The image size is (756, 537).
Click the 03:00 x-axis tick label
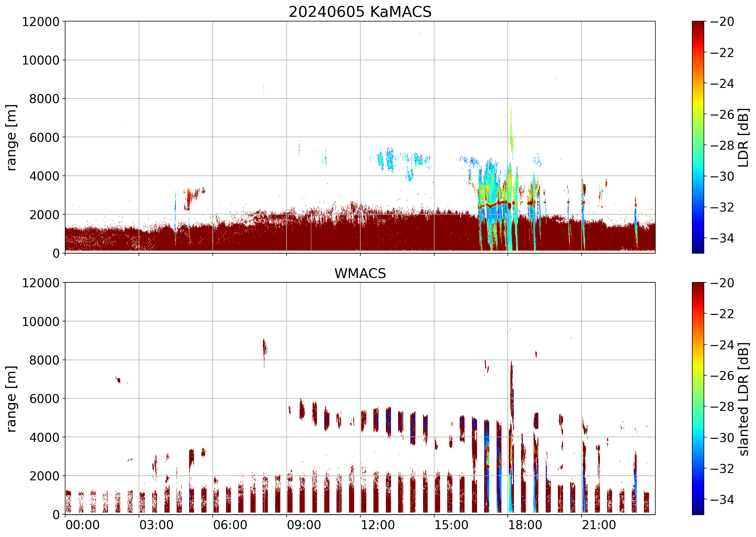156,525
